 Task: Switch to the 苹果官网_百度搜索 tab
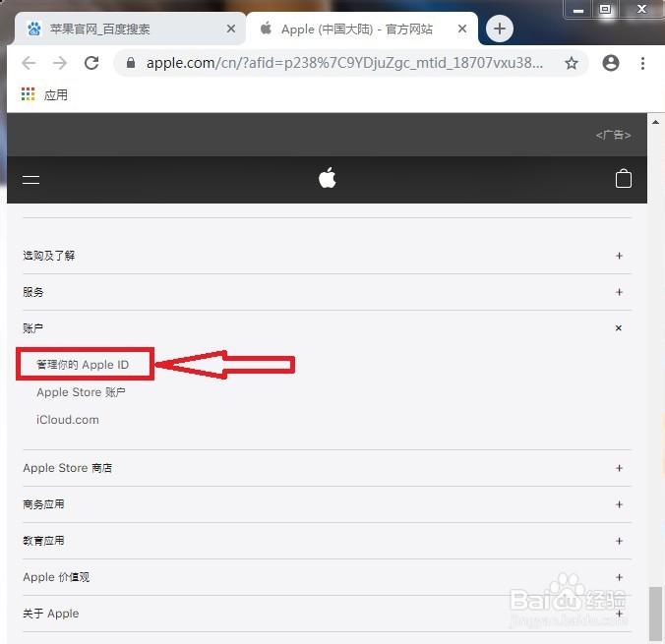129,29
